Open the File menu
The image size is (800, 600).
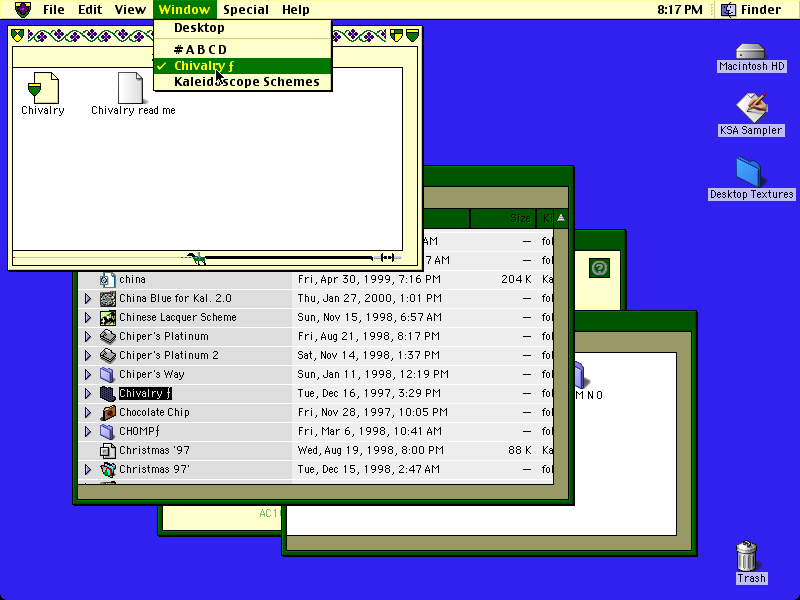pyautogui.click(x=54, y=10)
